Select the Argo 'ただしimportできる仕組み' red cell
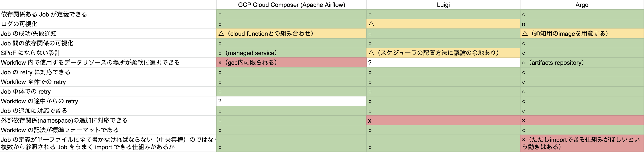Screen dimensions: 644x152 point(582,143)
